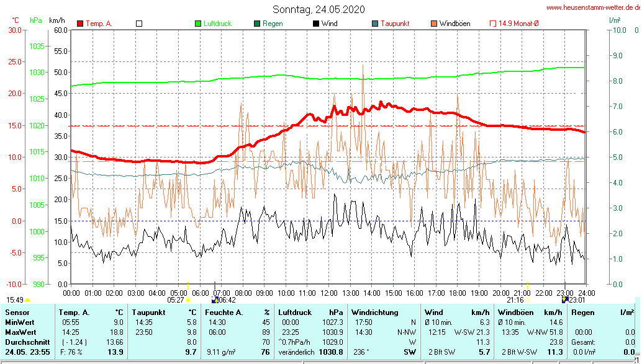The width and height of the screenshot is (642, 364).
Task: Click the Windböen legend label text
Action: pyautogui.click(x=454, y=24)
